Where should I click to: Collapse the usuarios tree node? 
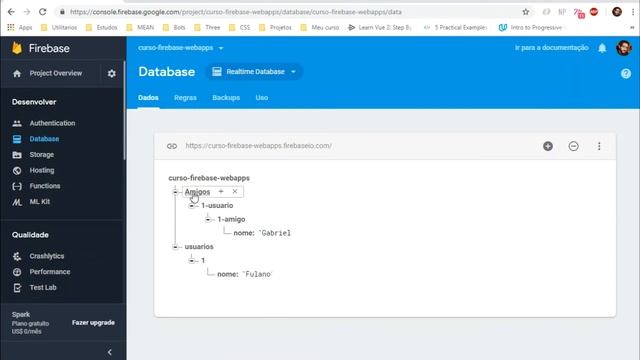point(175,247)
